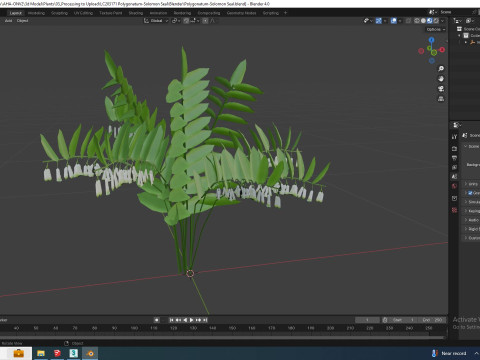Select rendered viewport shading
Image resolution: width=480 pixels, height=360 pixels.
click(436, 21)
